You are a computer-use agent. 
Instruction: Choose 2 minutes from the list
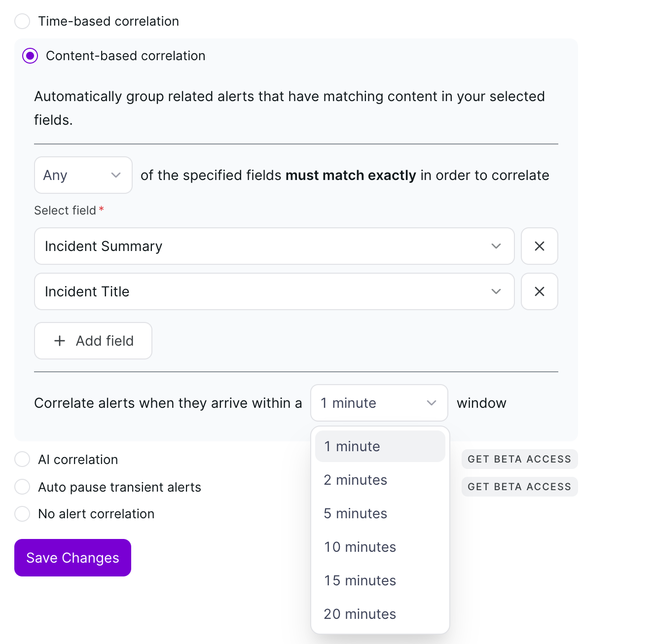click(380, 480)
